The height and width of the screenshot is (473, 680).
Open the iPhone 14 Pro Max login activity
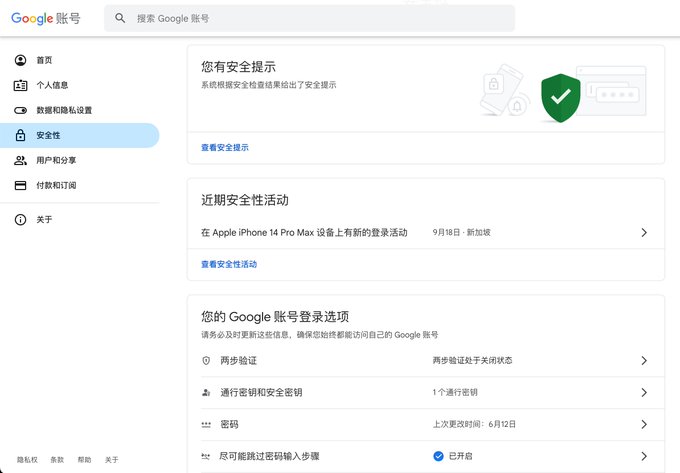pos(426,232)
